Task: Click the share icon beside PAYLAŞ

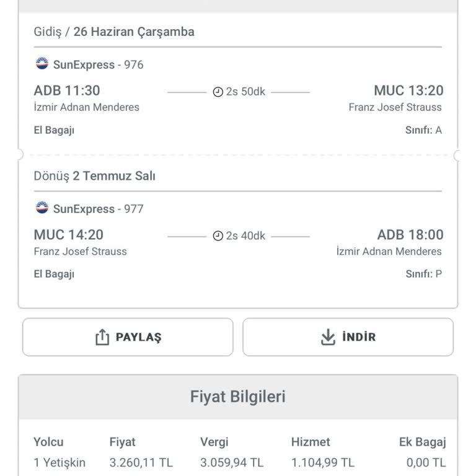Action: [x=102, y=337]
